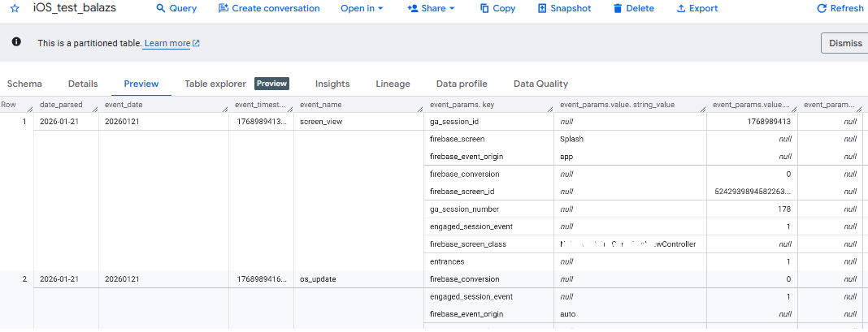
Task: Click the info icon in partitioned table banner
Action: pos(16,42)
